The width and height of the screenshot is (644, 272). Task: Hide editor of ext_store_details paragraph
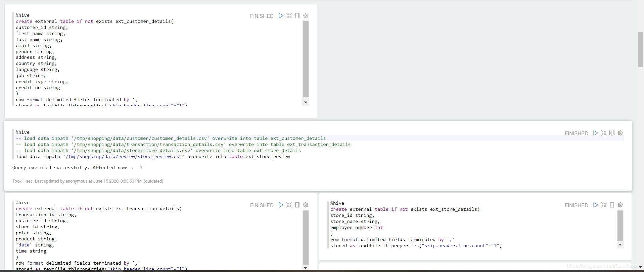(604, 205)
